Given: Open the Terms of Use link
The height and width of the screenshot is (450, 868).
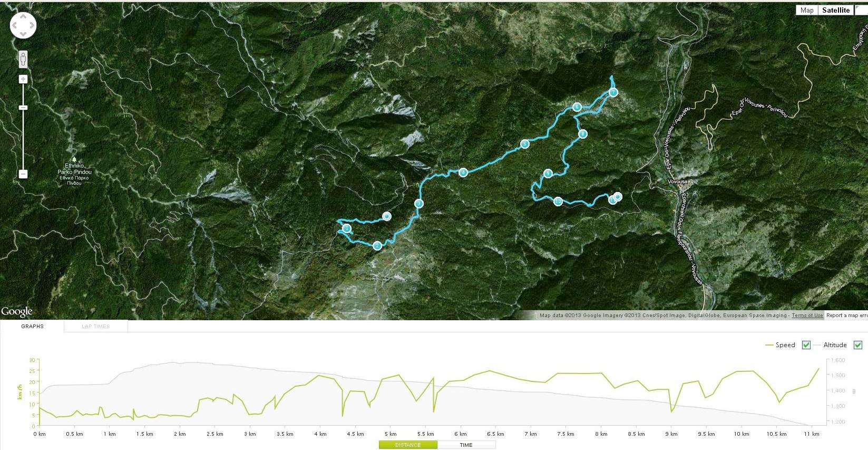Looking at the screenshot, I should (x=807, y=315).
